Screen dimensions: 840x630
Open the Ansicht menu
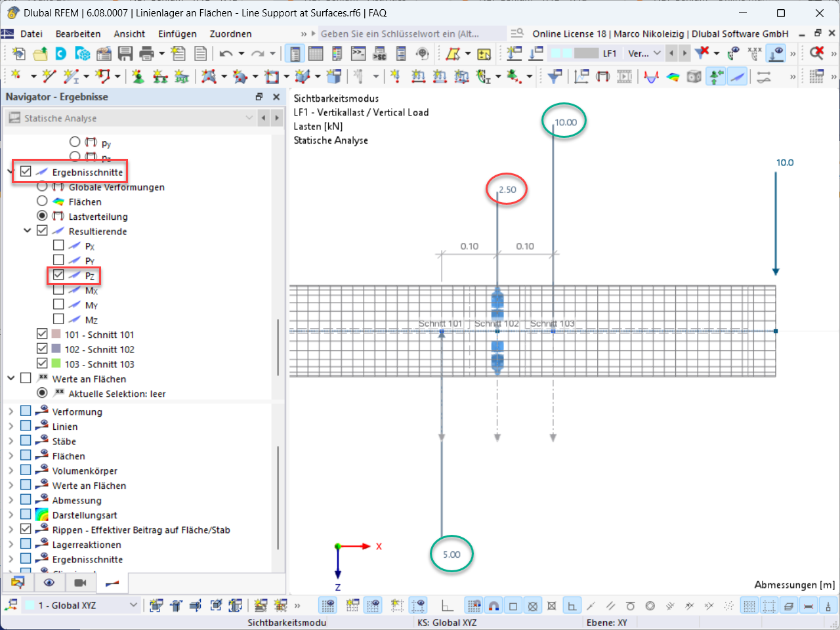pos(129,33)
